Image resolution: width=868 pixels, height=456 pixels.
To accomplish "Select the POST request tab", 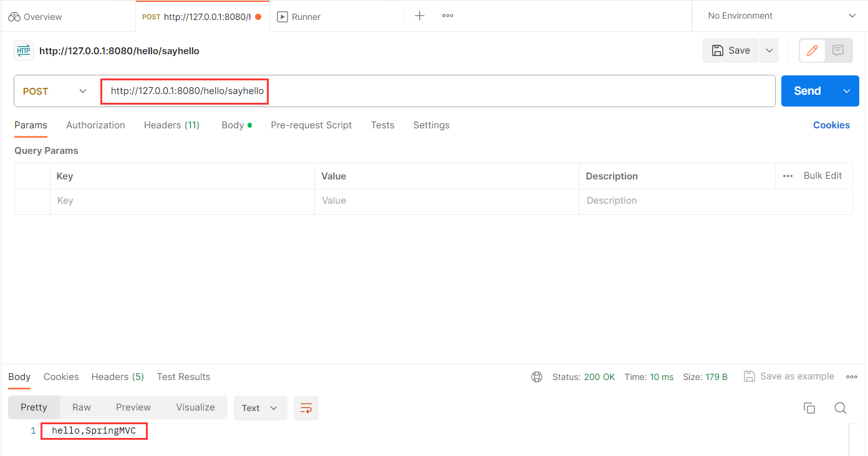I will pyautogui.click(x=202, y=17).
